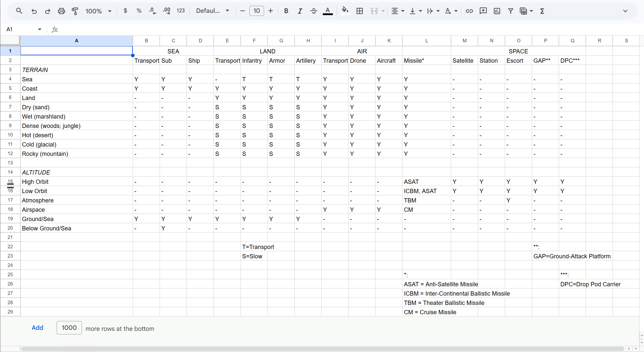Click the increase font size plus button
Image resolution: width=644 pixels, height=352 pixels.
(x=271, y=11)
